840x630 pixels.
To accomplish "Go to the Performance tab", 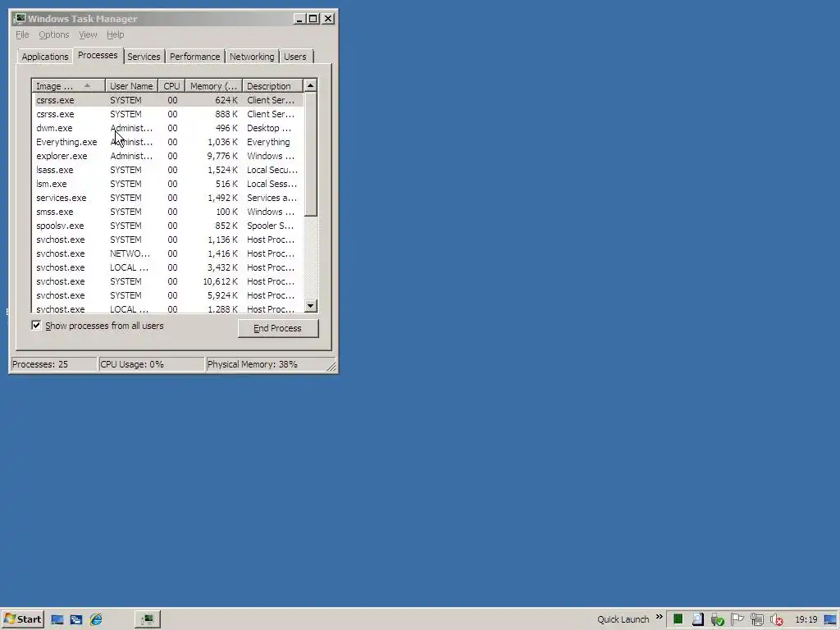I will coord(195,57).
